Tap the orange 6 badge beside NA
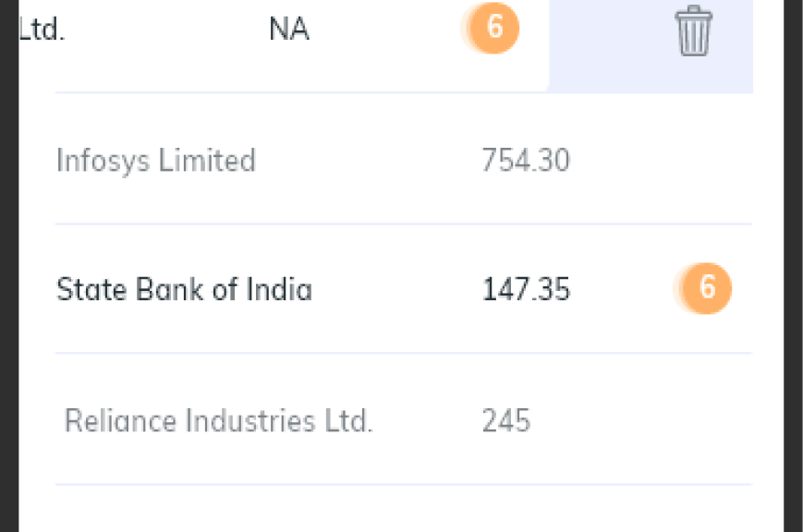 493,27
